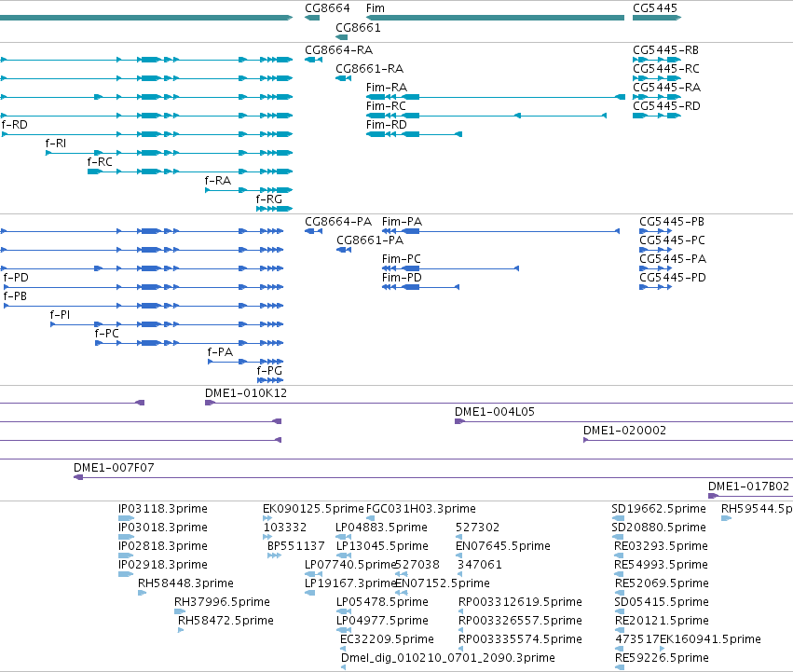Screen dimensions: 793x672
Task: Click the RH37996.5prime EST label
Action: (x=222, y=603)
